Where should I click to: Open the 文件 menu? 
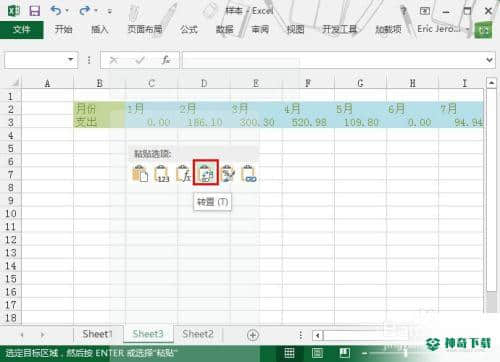pyautogui.click(x=22, y=30)
